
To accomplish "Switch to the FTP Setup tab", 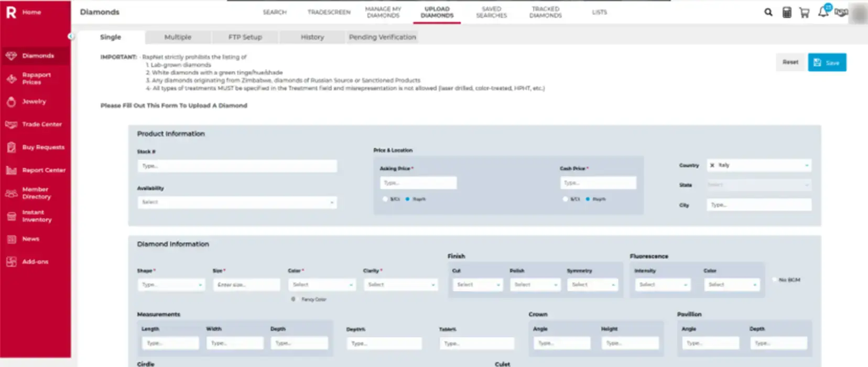I will tap(245, 37).
